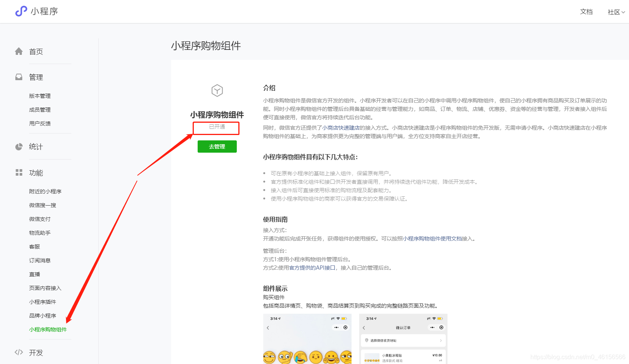
Task: Click the green 去管理 button
Action: pyautogui.click(x=217, y=147)
